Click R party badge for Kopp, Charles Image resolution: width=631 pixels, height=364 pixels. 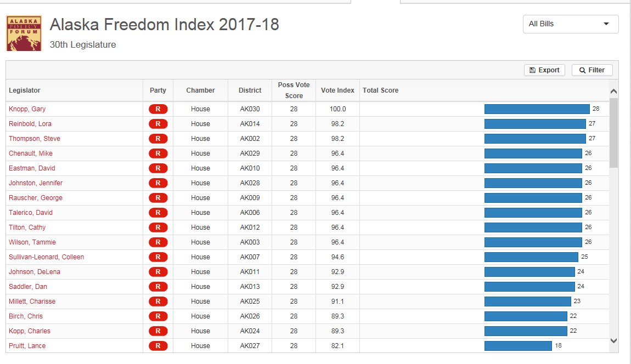(158, 331)
